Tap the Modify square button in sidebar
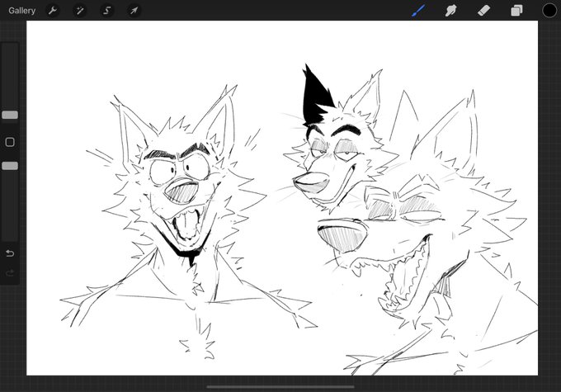The image size is (561, 392). 10,142
